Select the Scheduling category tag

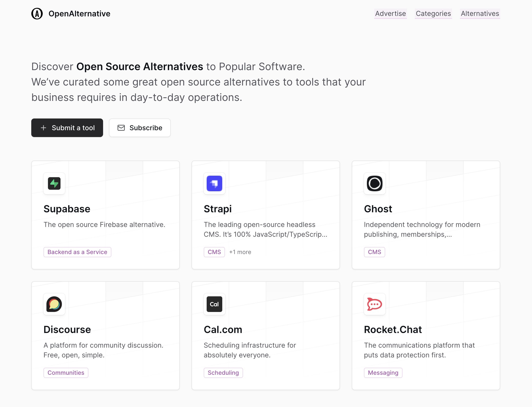click(x=223, y=373)
